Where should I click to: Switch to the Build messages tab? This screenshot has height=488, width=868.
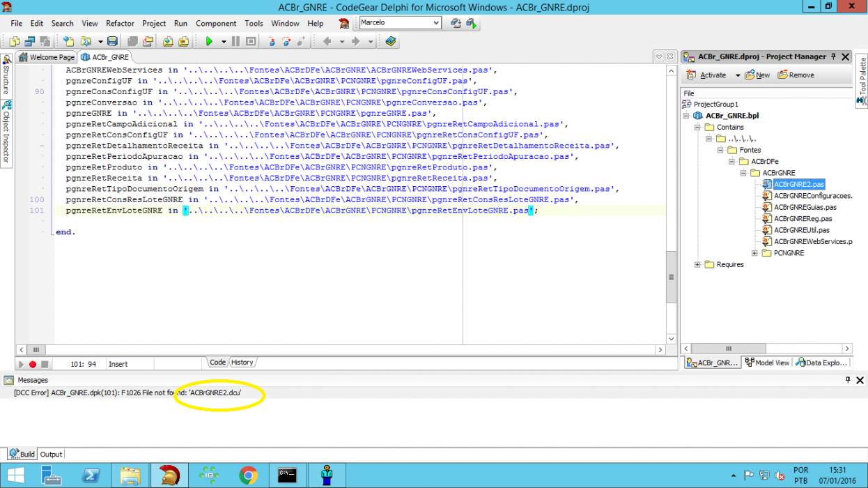22,455
